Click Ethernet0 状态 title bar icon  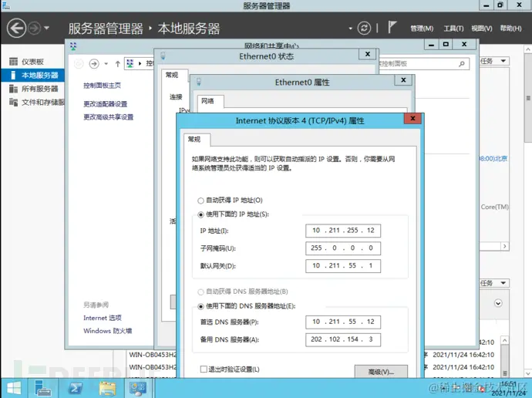tap(163, 56)
